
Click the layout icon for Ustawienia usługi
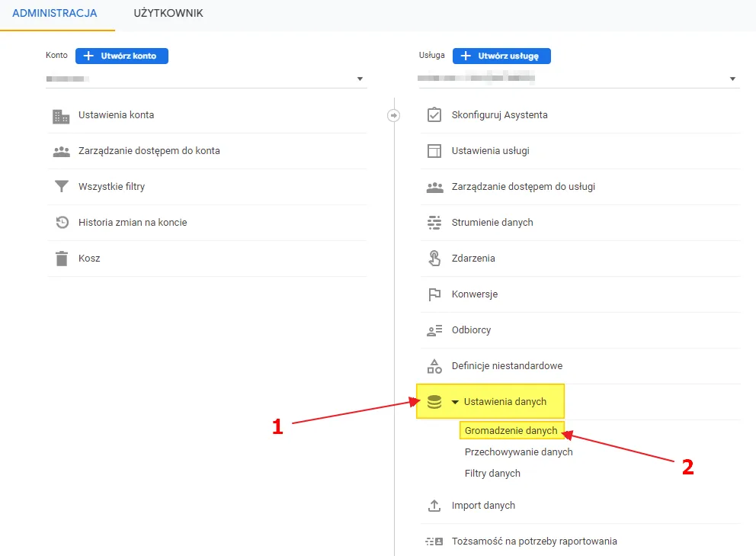(434, 151)
